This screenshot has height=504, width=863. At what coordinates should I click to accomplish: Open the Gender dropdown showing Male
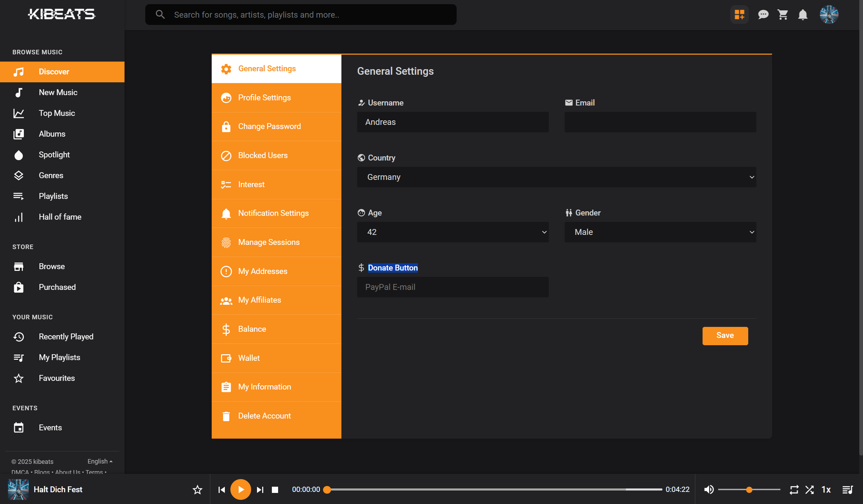coord(660,232)
